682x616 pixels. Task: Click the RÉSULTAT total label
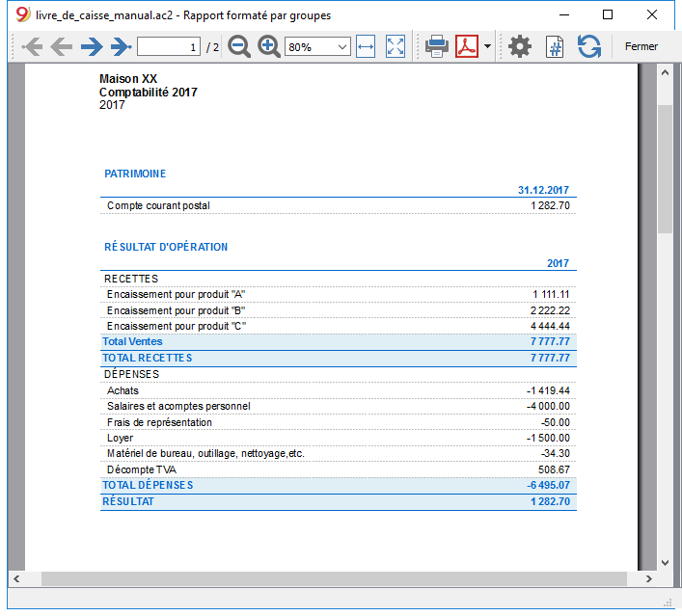coord(128,501)
